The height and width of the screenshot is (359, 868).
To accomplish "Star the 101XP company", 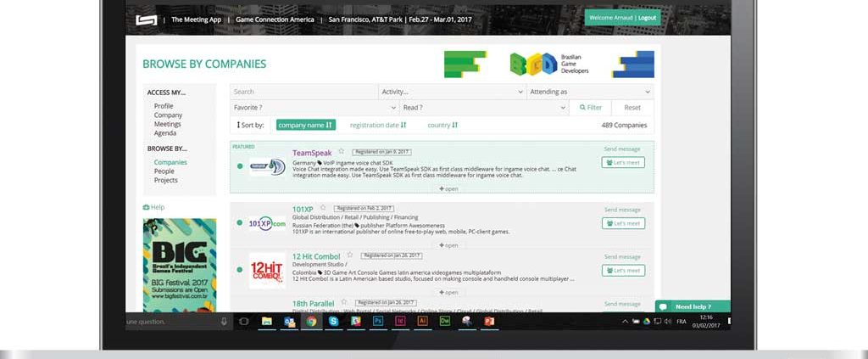I will (x=323, y=208).
